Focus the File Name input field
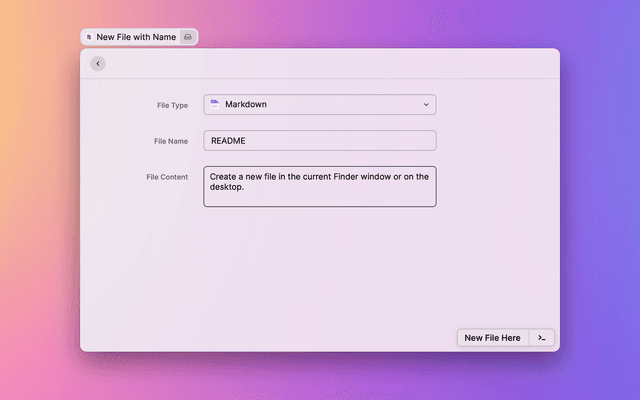Screen dimensions: 640x400 pos(319,141)
